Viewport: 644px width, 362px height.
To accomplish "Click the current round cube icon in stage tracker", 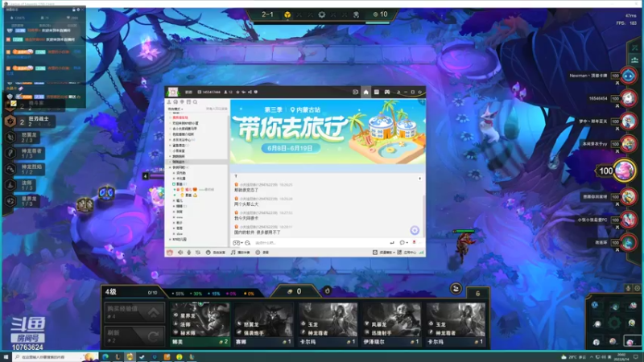I will 287,14.
